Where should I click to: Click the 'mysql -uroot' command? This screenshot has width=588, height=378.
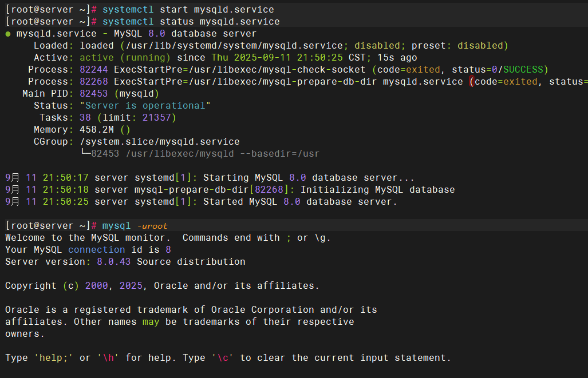(x=135, y=225)
